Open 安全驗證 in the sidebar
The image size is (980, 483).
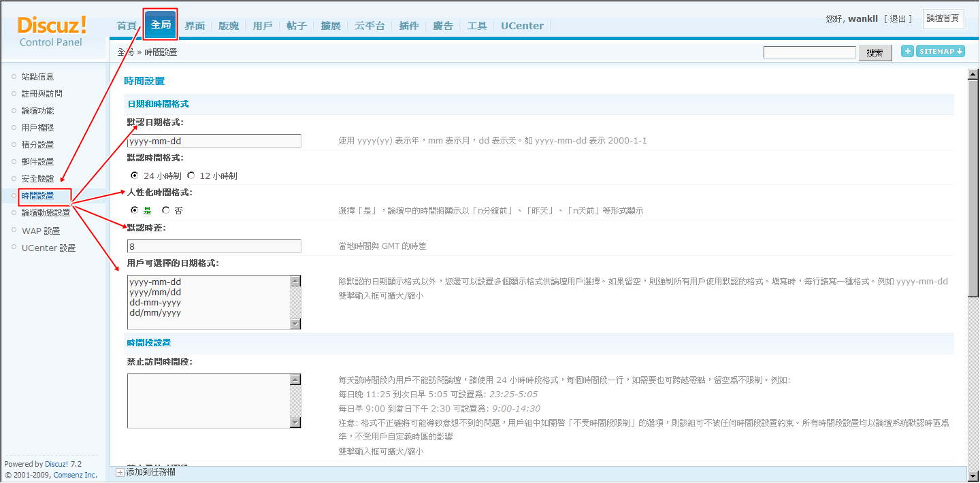click(37, 179)
